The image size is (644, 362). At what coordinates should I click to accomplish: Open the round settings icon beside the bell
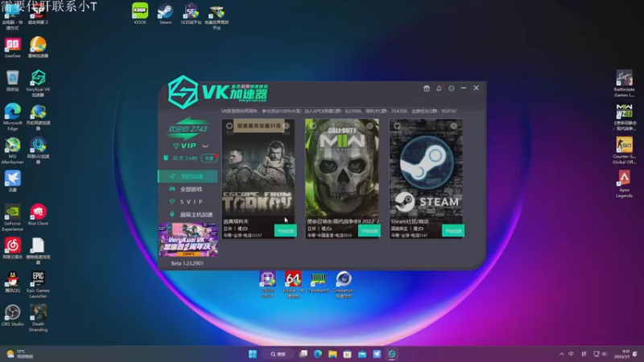pos(452,88)
